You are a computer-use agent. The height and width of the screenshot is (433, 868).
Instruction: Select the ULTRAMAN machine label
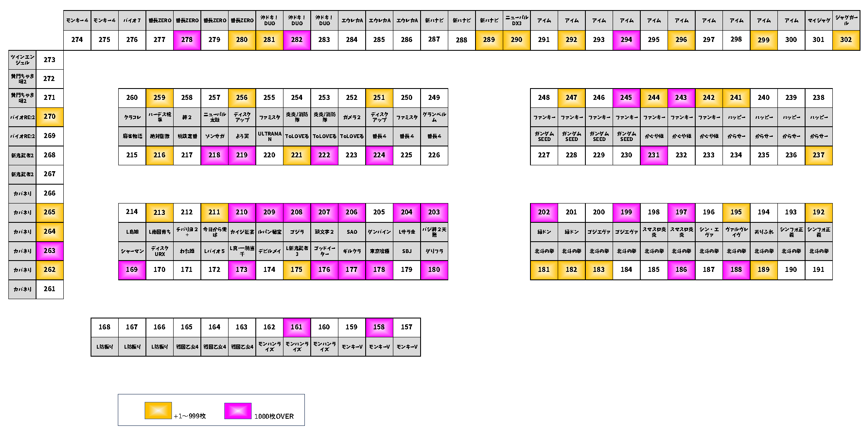269,136
